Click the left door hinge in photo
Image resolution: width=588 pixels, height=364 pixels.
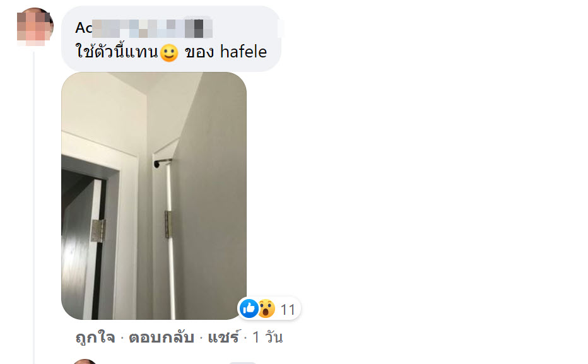point(98,230)
